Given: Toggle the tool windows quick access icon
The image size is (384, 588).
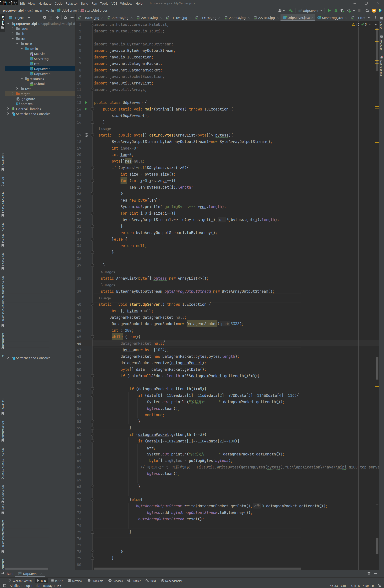Looking at the screenshot, I should (x=4, y=586).
